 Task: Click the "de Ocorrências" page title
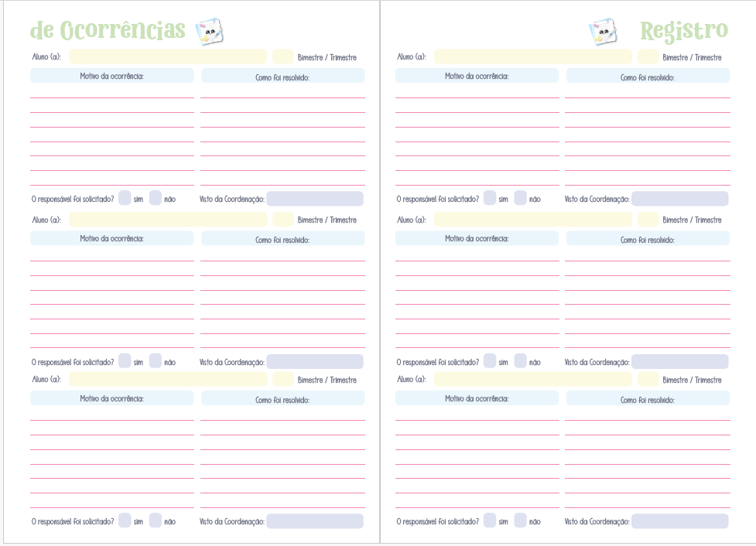(x=108, y=30)
